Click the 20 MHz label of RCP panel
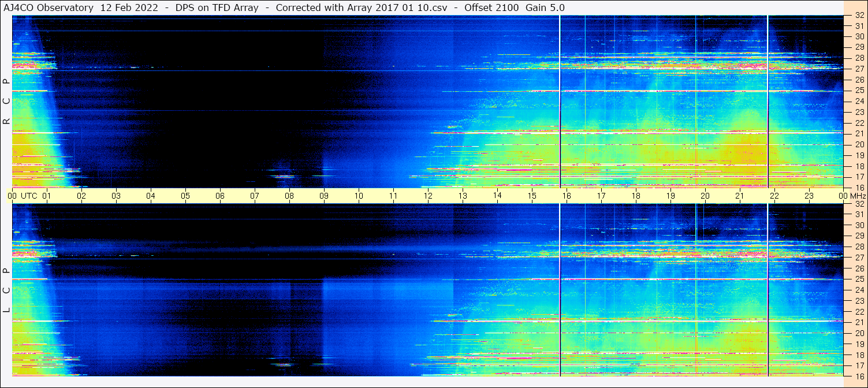 pyautogui.click(x=859, y=144)
